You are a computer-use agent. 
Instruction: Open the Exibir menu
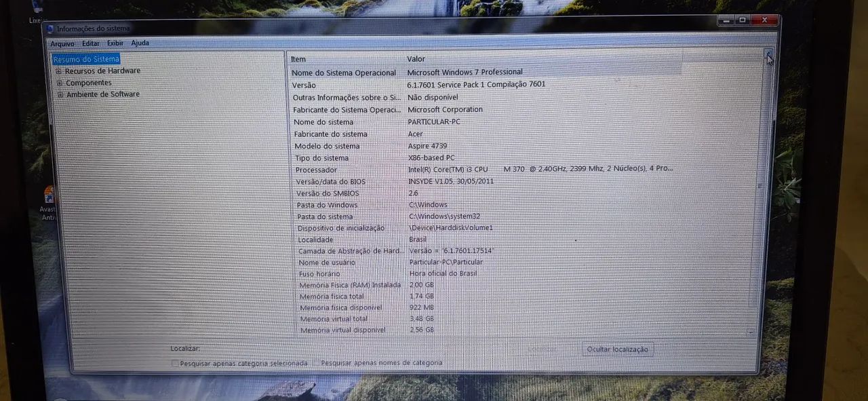[x=115, y=43]
